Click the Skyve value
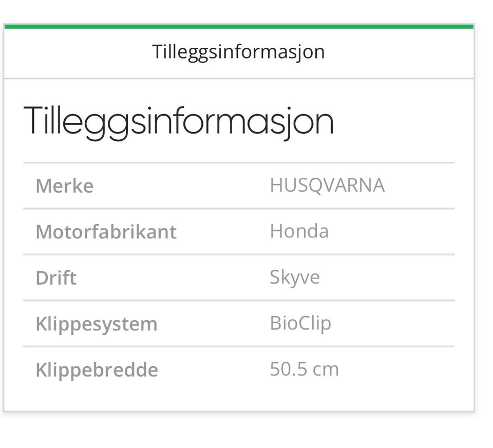493x448 pixels. coord(295,278)
